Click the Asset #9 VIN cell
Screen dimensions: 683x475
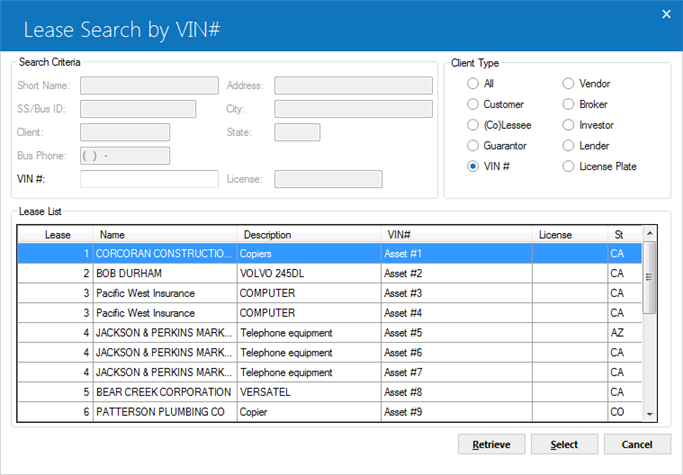point(457,412)
